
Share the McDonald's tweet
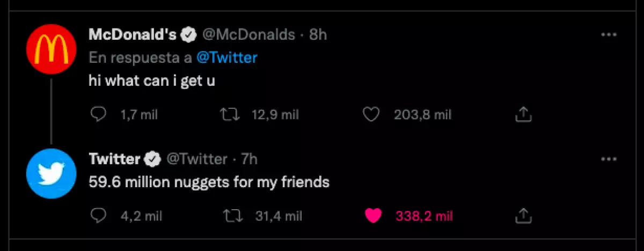pyautogui.click(x=523, y=114)
